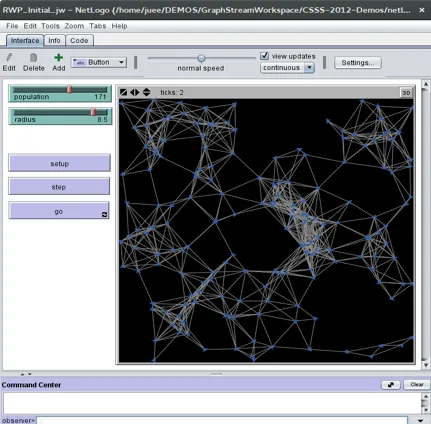This screenshot has height=424, width=431.
Task: Click the observer> prompt label
Action: click(18, 421)
